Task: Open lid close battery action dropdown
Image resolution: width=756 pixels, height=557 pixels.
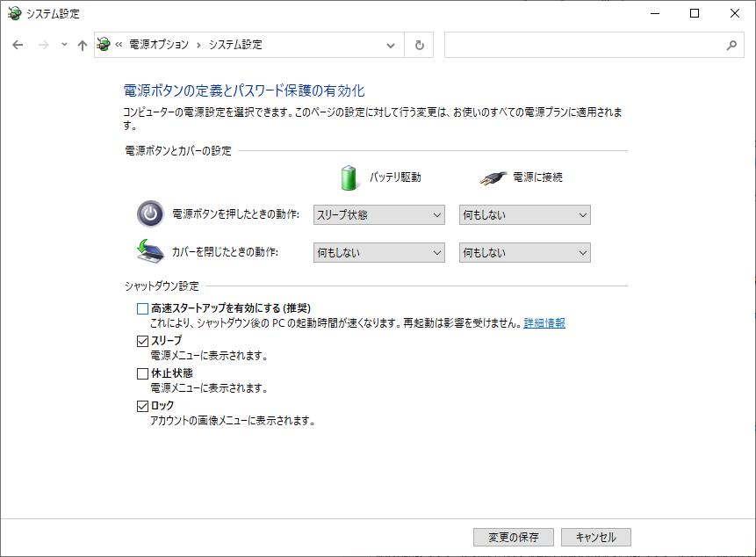Action: pos(379,253)
